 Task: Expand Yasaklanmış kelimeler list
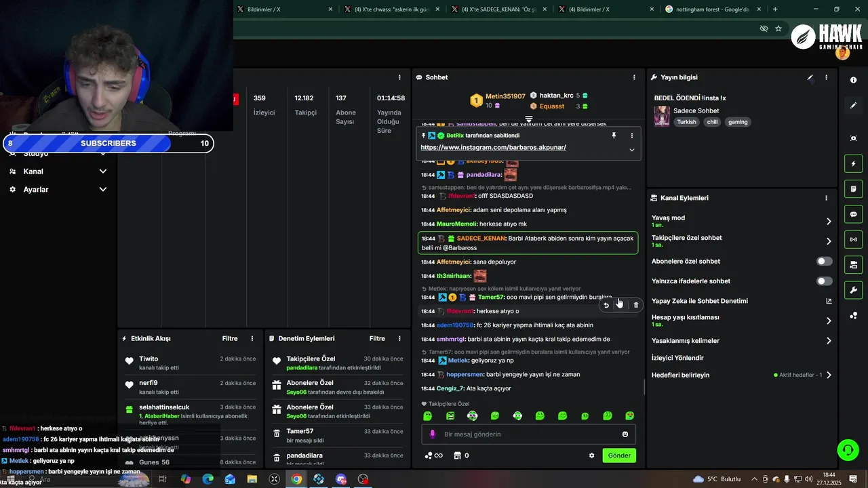tap(829, 340)
